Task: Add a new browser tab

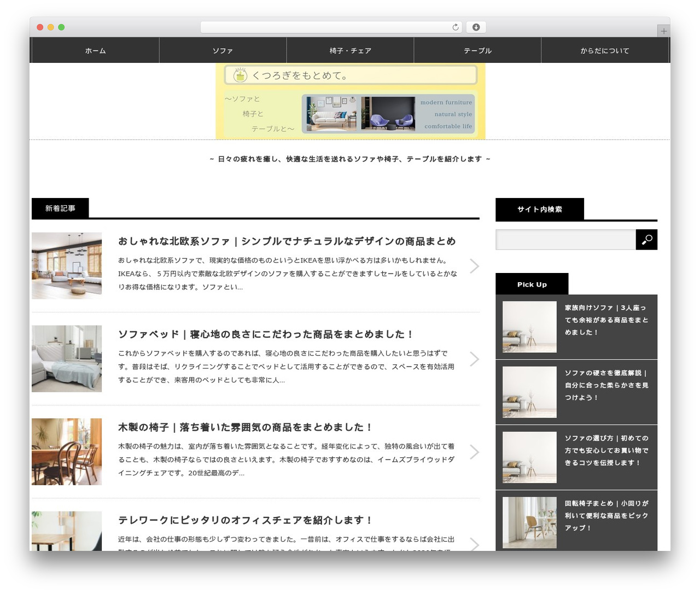Action: 663,31
